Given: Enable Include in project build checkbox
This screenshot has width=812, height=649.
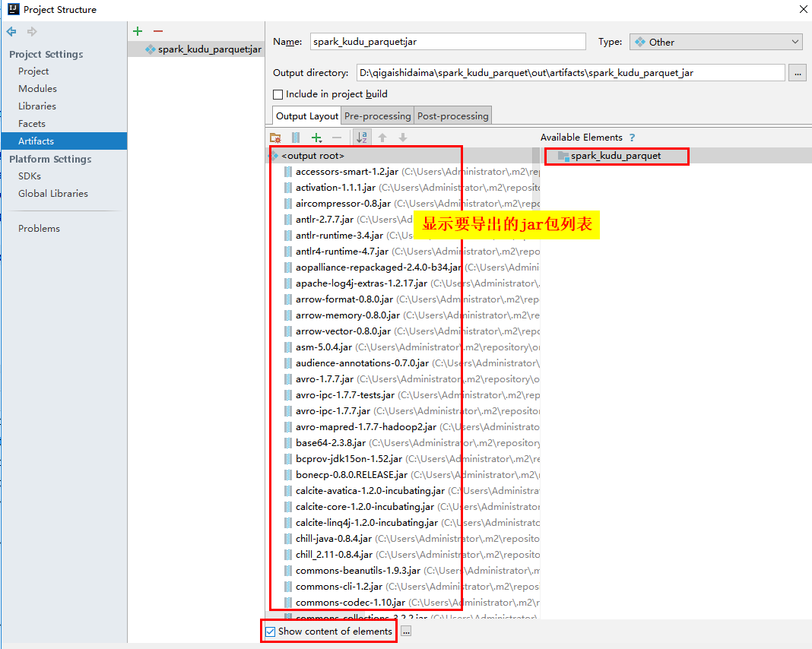Looking at the screenshot, I should [x=278, y=94].
